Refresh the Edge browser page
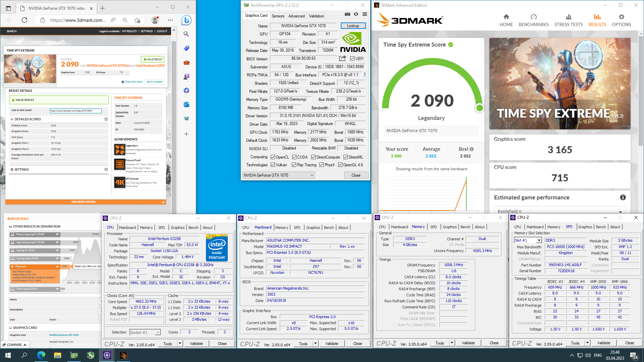 pyautogui.click(x=24, y=20)
